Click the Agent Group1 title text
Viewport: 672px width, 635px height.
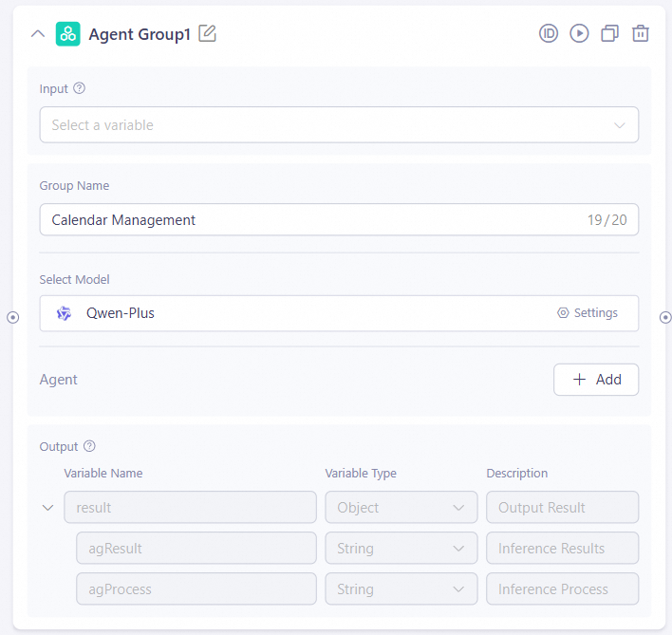coord(140,34)
